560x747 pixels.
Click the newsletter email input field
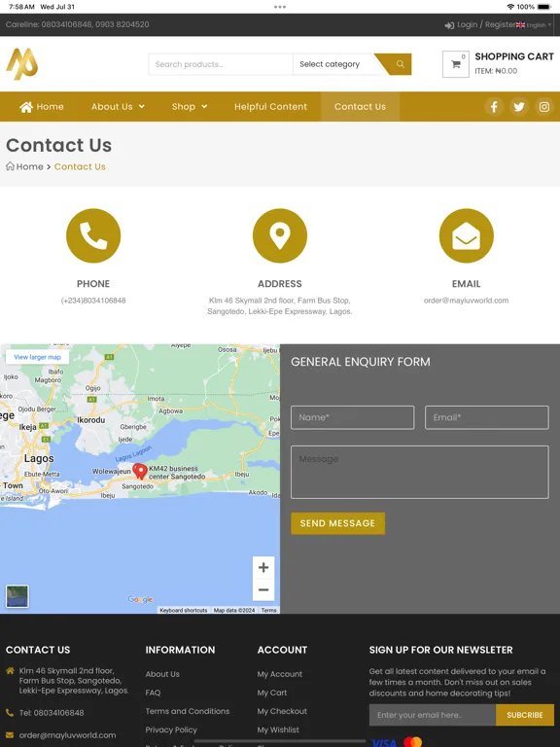(433, 715)
